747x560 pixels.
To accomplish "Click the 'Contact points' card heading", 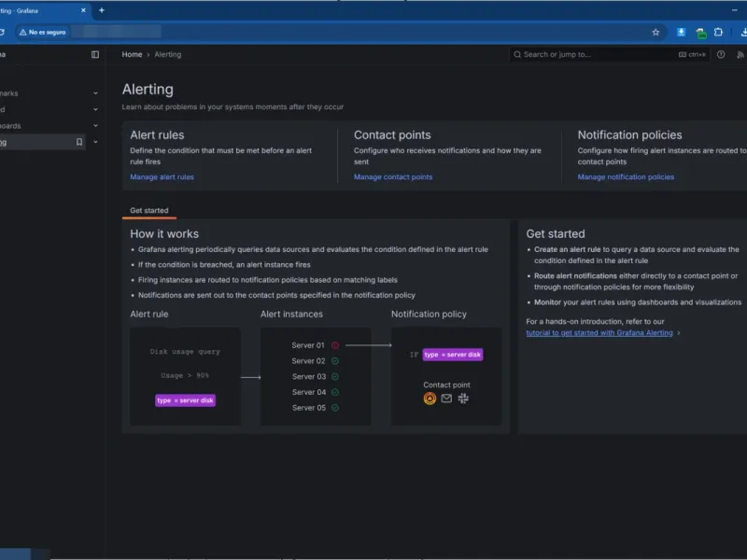I will (x=392, y=135).
